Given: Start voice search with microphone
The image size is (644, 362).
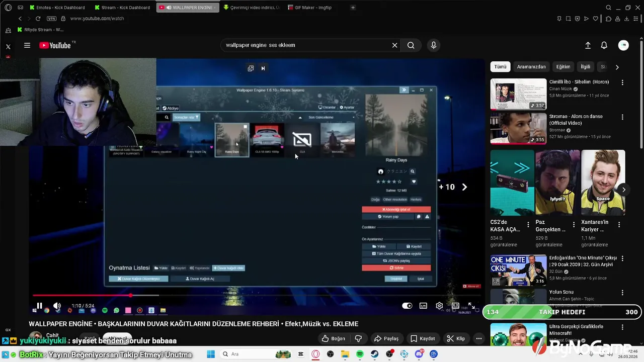Looking at the screenshot, I should [434, 45].
